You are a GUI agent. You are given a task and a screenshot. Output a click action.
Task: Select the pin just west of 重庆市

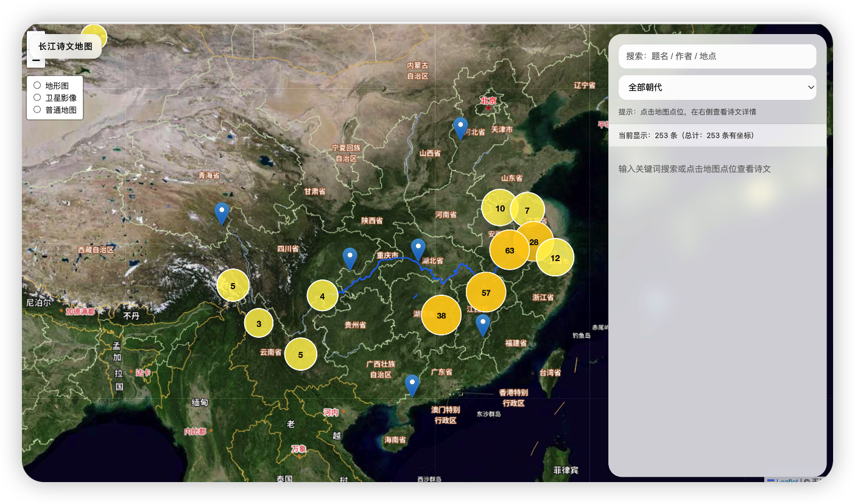(x=350, y=258)
